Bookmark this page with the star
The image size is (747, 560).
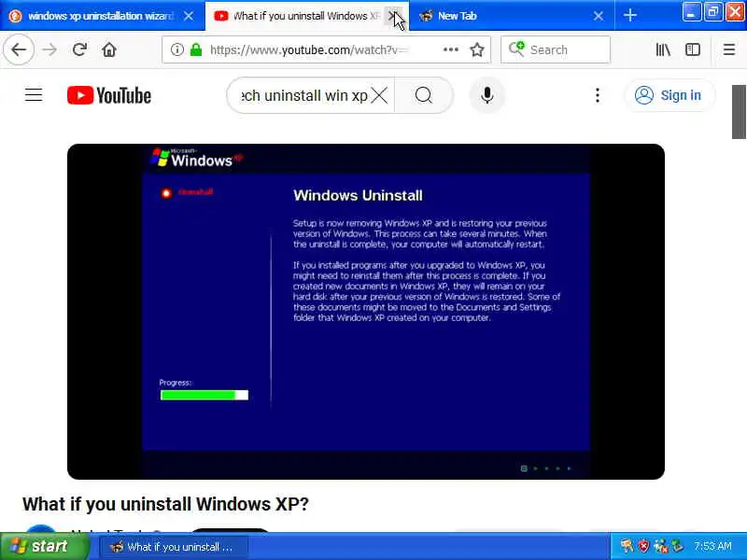[x=477, y=49]
